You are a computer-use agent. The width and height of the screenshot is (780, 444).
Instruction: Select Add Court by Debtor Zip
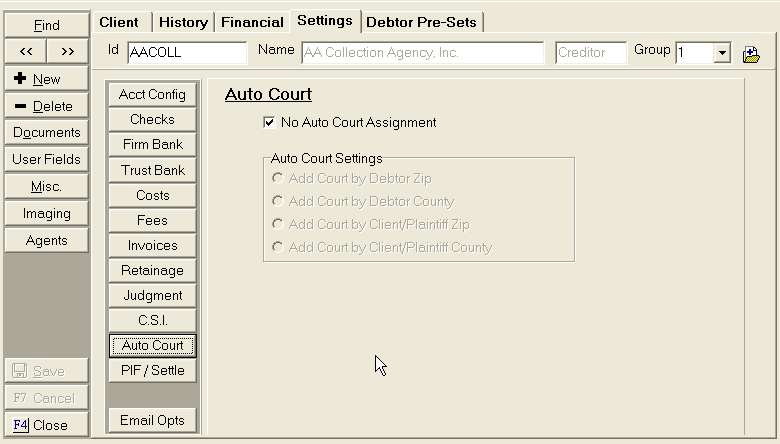(277, 178)
